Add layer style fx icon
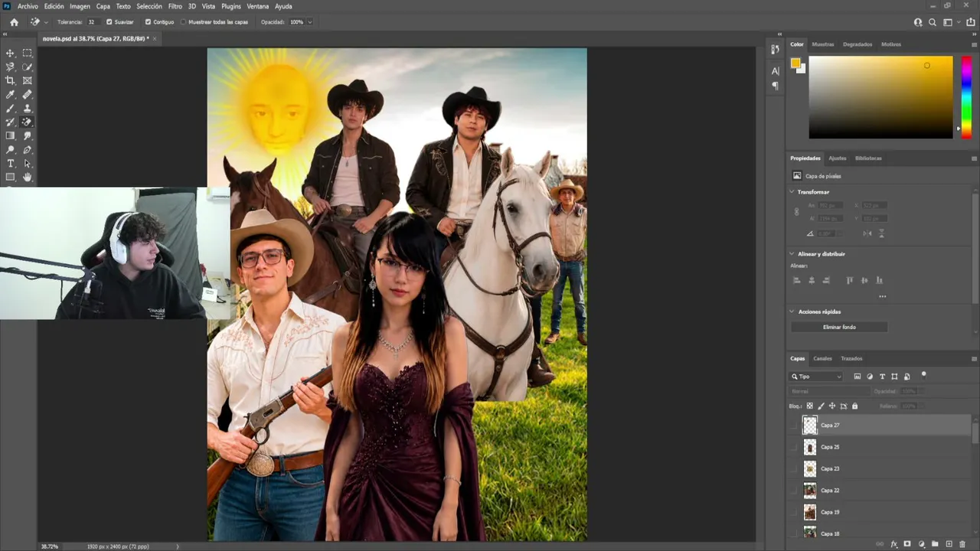The width and height of the screenshot is (980, 551). (x=893, y=544)
